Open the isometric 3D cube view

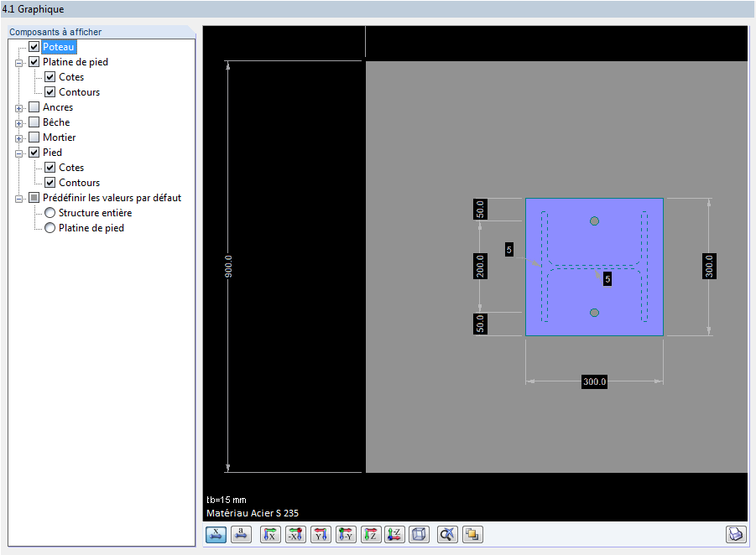pyautogui.click(x=419, y=534)
